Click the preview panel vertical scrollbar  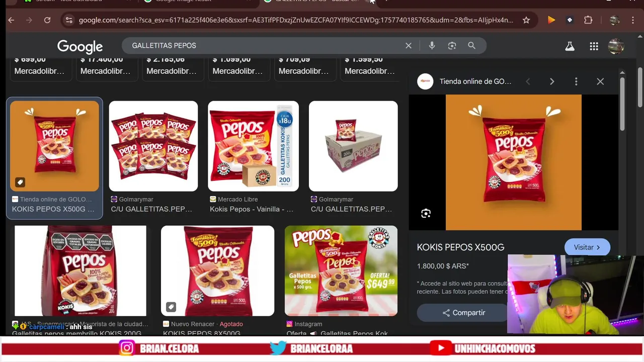pos(622,103)
